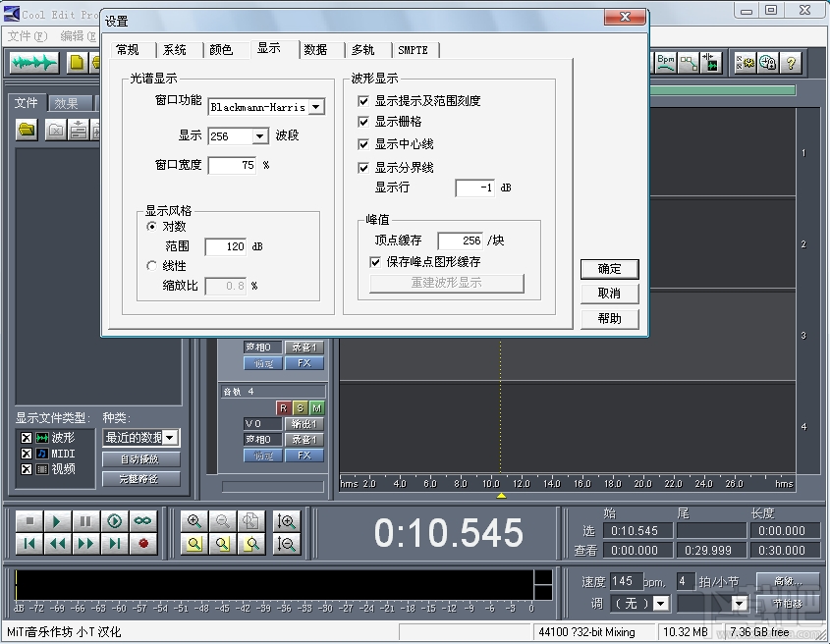Expand the 显示 256 bands dropdown
The width and height of the screenshot is (830, 644).
click(259, 136)
